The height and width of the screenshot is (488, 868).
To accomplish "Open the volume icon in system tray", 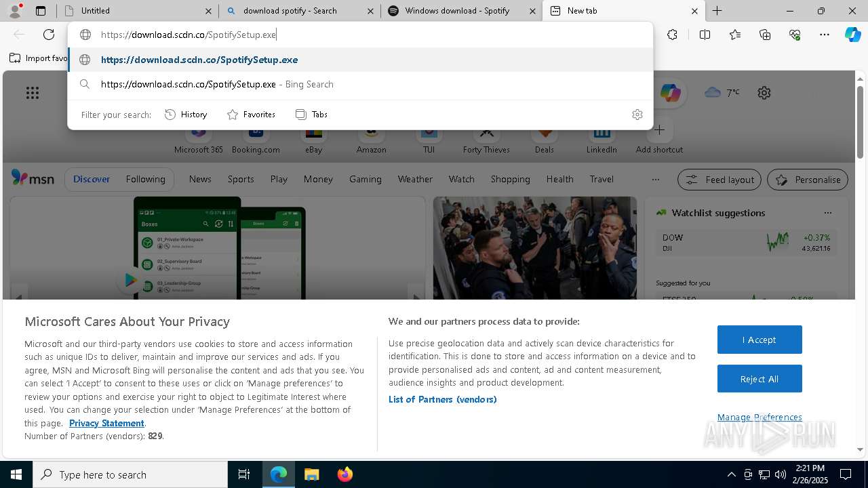I will (x=781, y=474).
